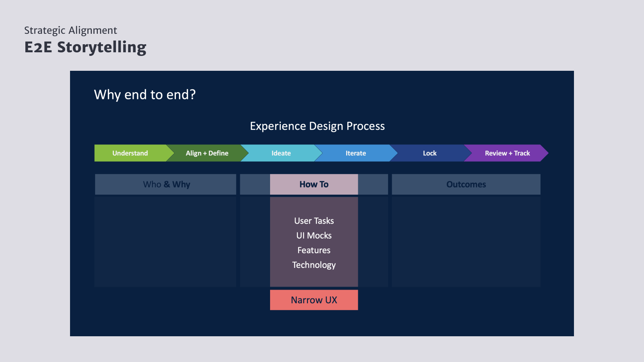Select the Strategic Alignment subtitle text
The image size is (644, 362).
(70, 31)
